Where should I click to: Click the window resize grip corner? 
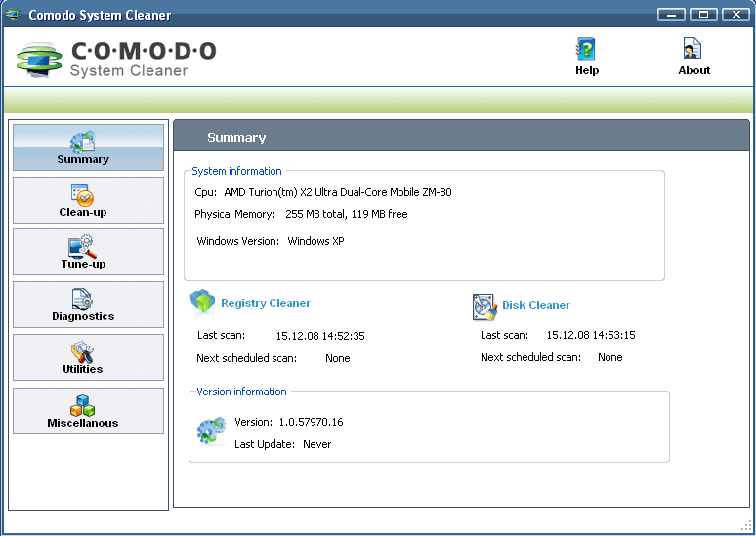point(746,525)
